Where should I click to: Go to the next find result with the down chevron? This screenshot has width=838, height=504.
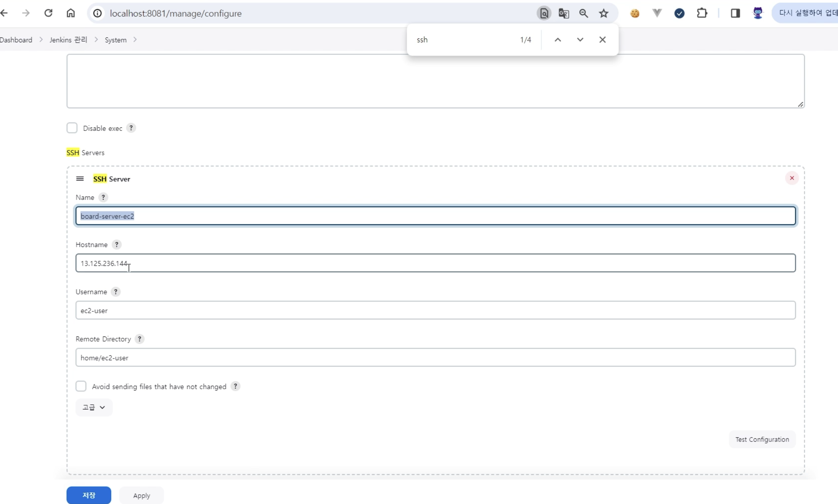(580, 40)
